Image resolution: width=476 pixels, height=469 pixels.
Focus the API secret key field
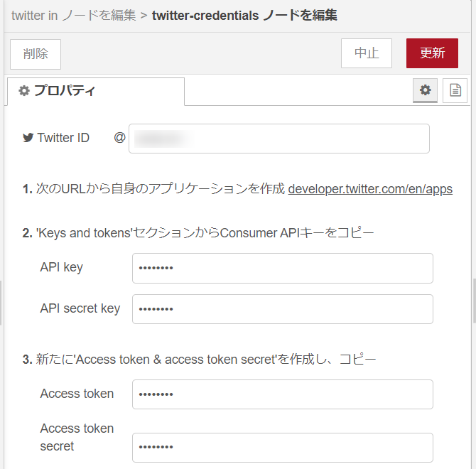pyautogui.click(x=282, y=309)
